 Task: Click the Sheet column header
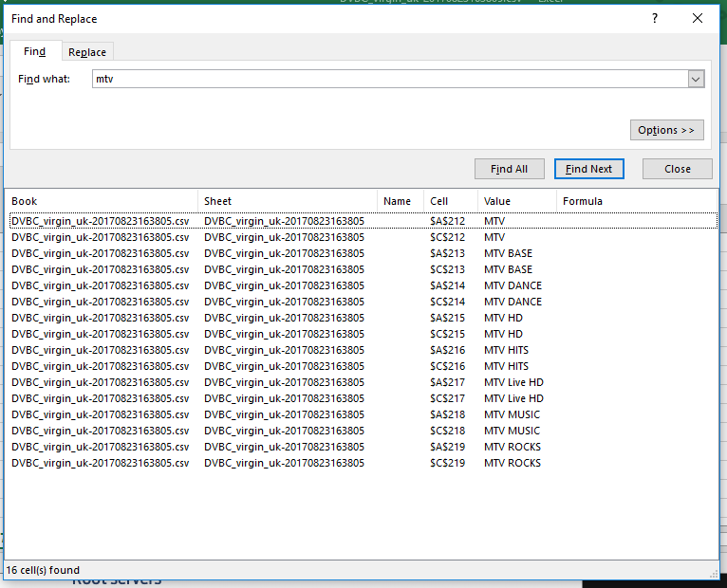coord(288,201)
